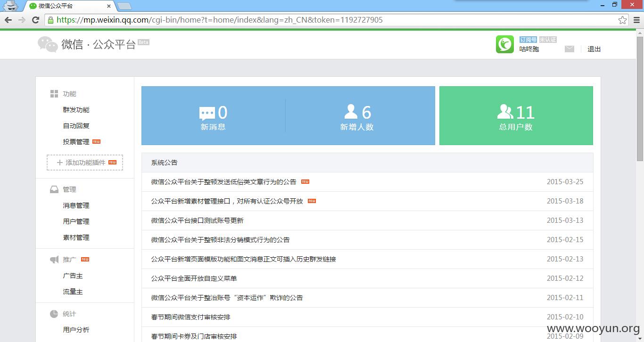Click the 微信·公众平台 title text
Screen dimensions: 644x342
[99, 45]
